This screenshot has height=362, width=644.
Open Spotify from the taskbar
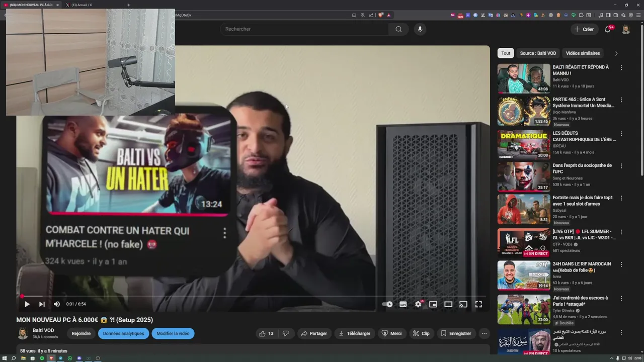pos(42,358)
